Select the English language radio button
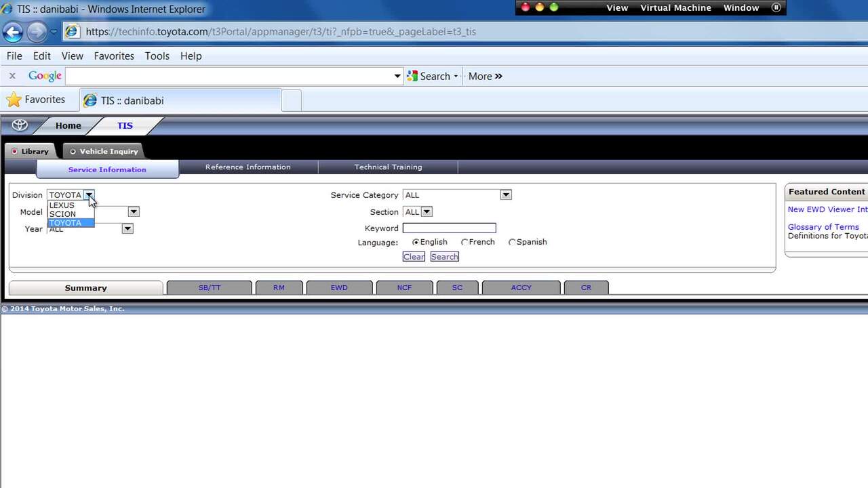This screenshot has width=868, height=488. click(416, 242)
